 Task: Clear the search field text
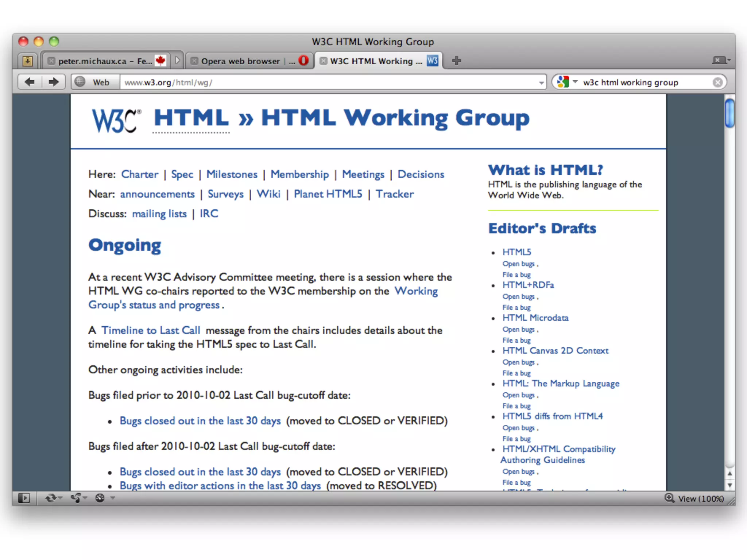click(x=717, y=82)
